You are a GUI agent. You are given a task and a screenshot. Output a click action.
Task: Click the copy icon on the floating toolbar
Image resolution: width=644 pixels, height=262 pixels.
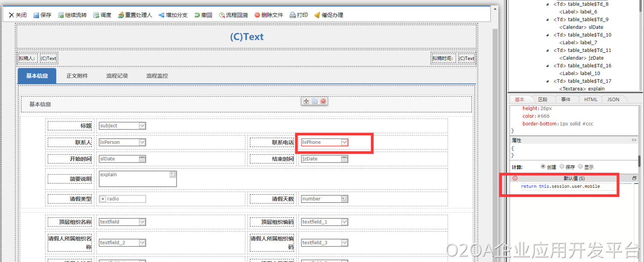[x=315, y=101]
